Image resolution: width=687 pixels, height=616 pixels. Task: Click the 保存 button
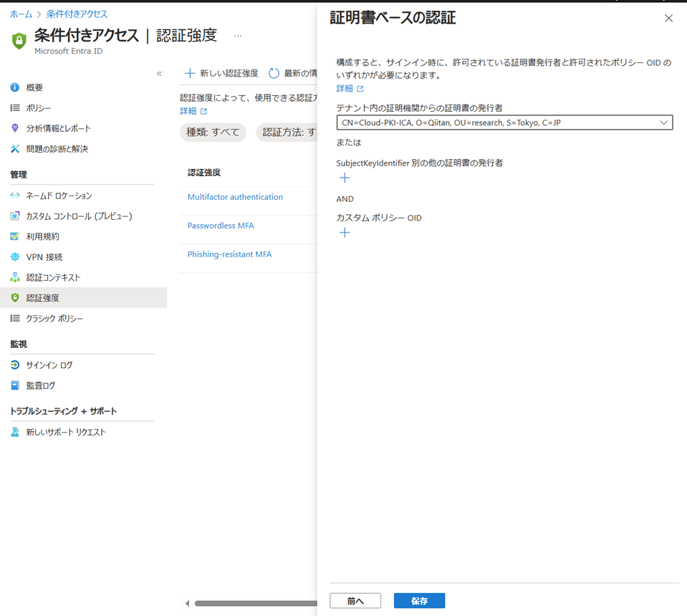[419, 601]
